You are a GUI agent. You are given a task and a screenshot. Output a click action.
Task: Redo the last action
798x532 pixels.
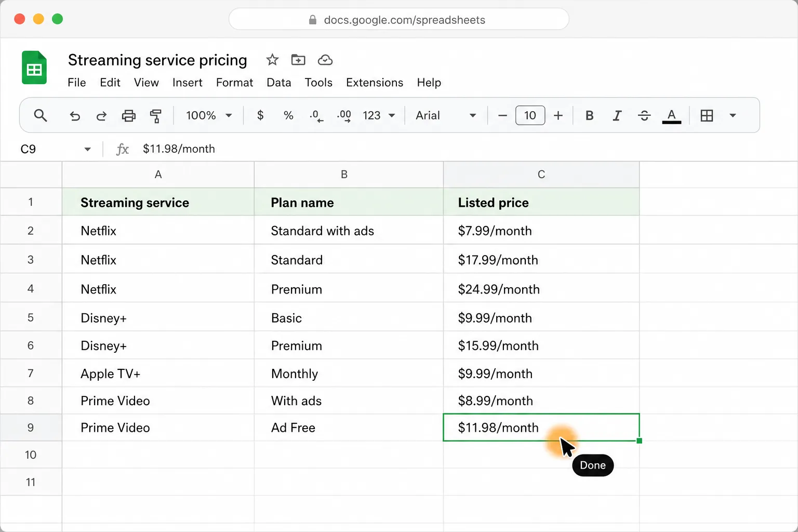click(101, 115)
